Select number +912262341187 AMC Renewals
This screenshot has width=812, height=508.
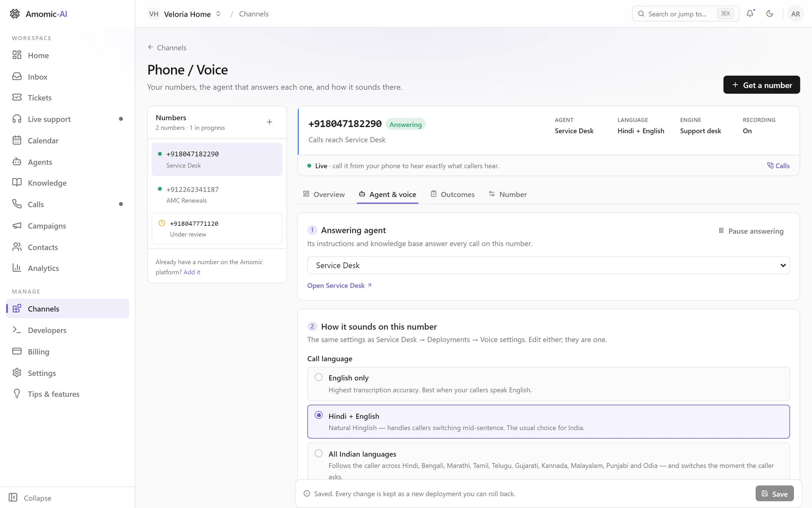pos(217,195)
